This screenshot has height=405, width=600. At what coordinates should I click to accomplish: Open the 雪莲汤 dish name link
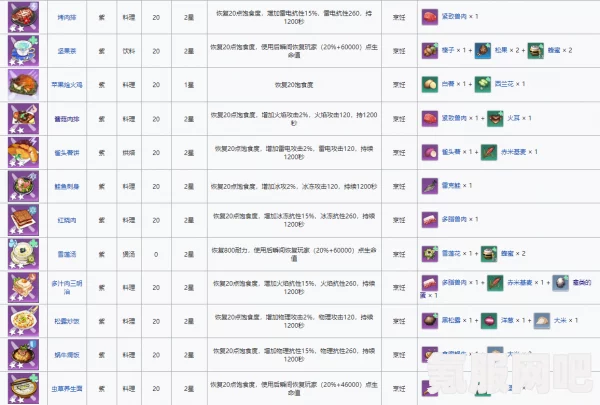coord(67,254)
